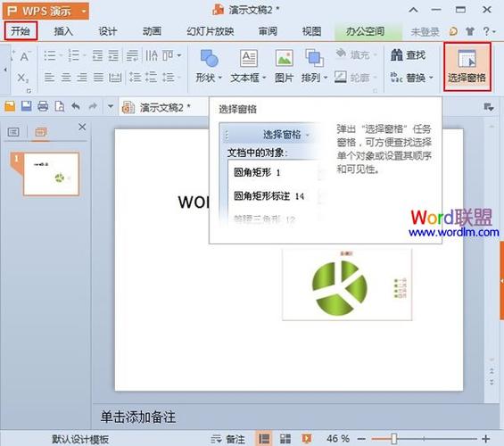Click 单击添加备注 to add notes
This screenshot has height=446, width=504.
[x=138, y=417]
